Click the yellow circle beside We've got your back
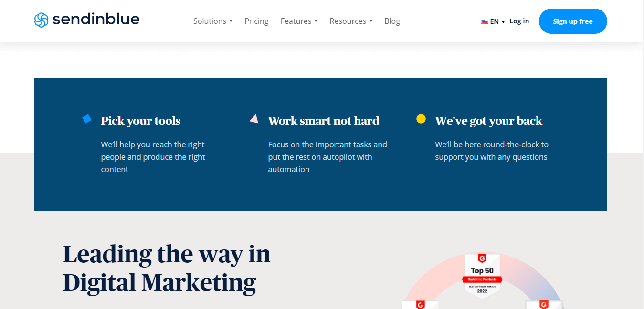644x309 pixels. (x=421, y=118)
